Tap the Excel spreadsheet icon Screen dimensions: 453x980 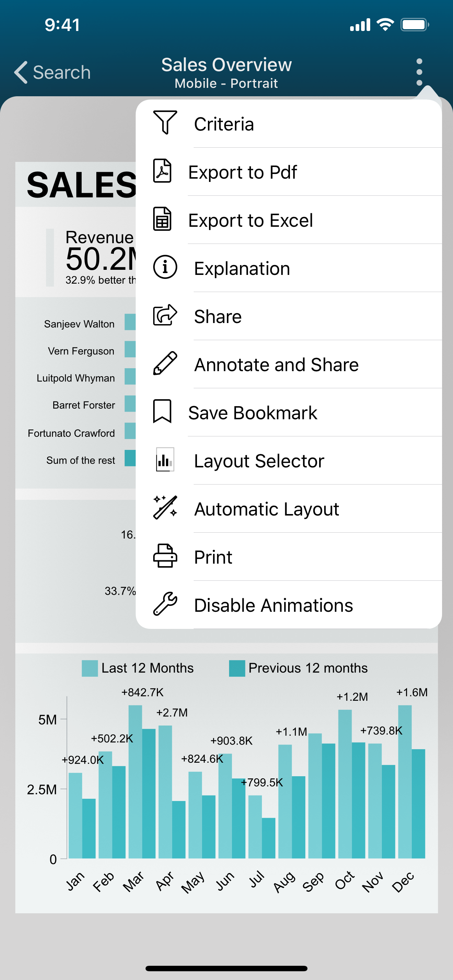point(162,219)
